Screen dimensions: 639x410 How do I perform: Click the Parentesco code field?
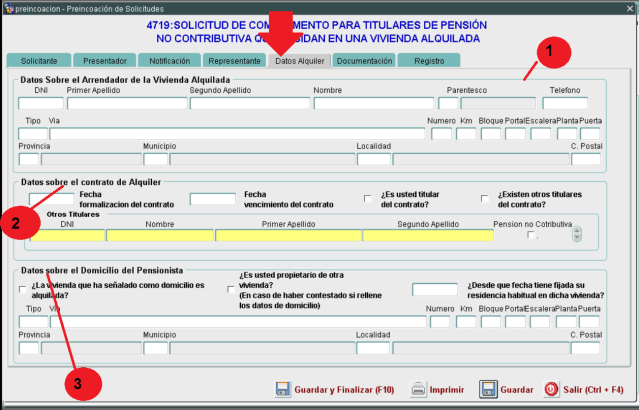tap(448, 103)
